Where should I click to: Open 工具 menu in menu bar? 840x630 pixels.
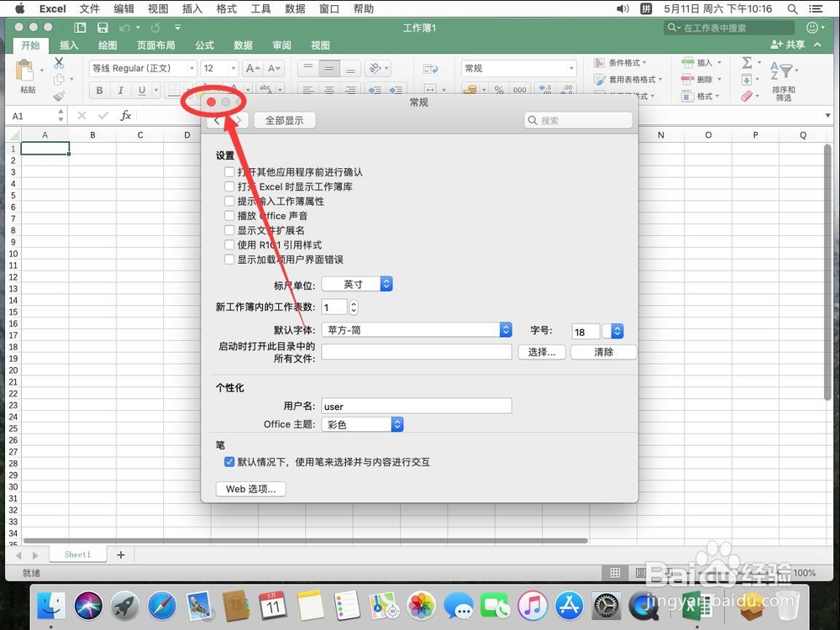261,8
